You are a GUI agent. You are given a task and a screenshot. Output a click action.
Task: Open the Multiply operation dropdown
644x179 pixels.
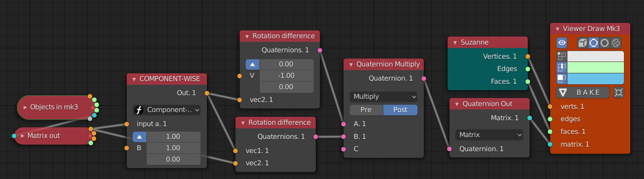(x=383, y=97)
